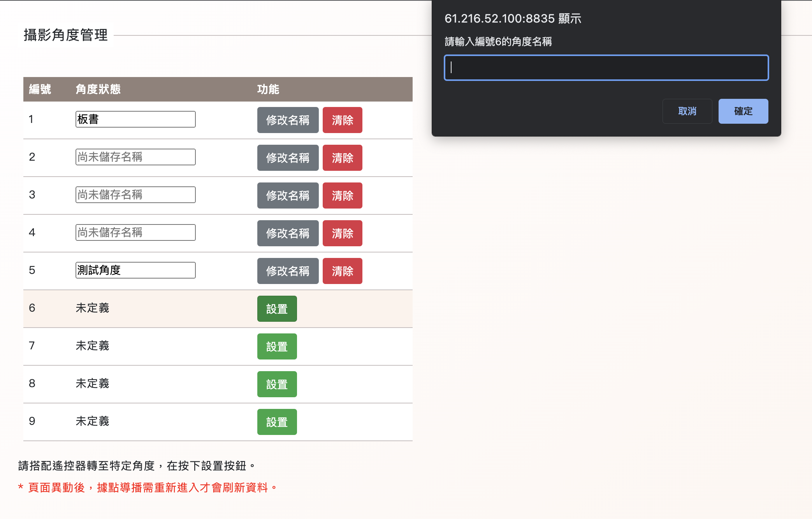Click the 功能 column header
812x519 pixels.
click(268, 89)
